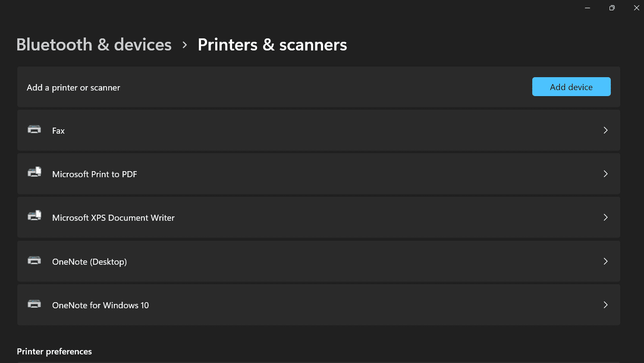Open the Microsoft Print to PDF entry
The height and width of the screenshot is (363, 644).
pyautogui.click(x=318, y=174)
